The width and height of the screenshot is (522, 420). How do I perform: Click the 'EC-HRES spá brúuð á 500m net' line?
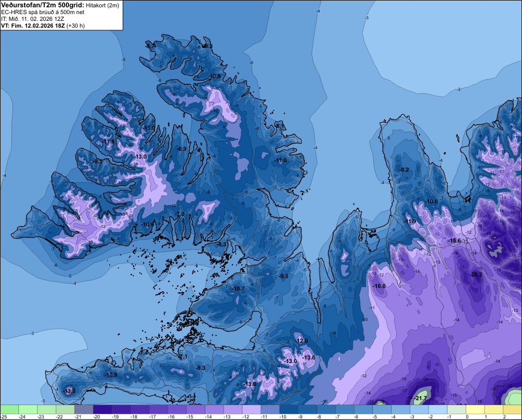43,12
